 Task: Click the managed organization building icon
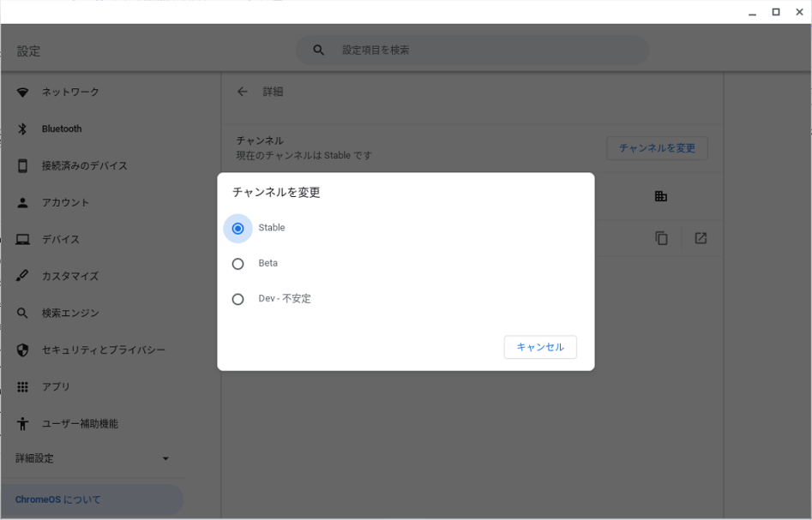661,196
